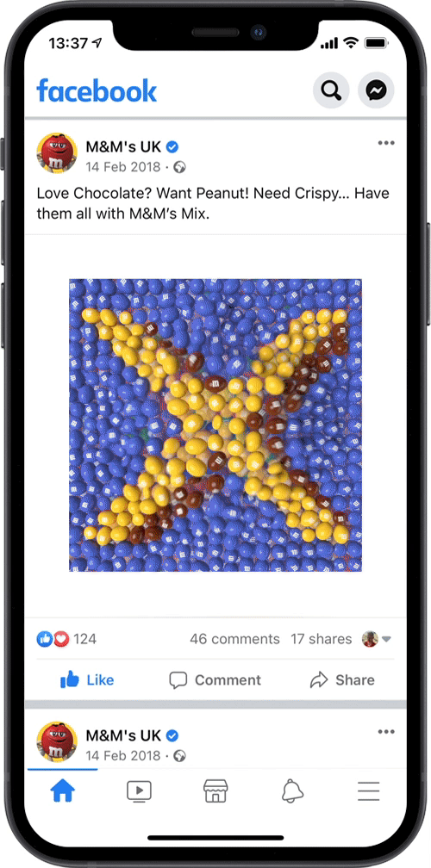Open the M&M's candy mosaic image
This screenshot has height=868, width=431.
215,425
